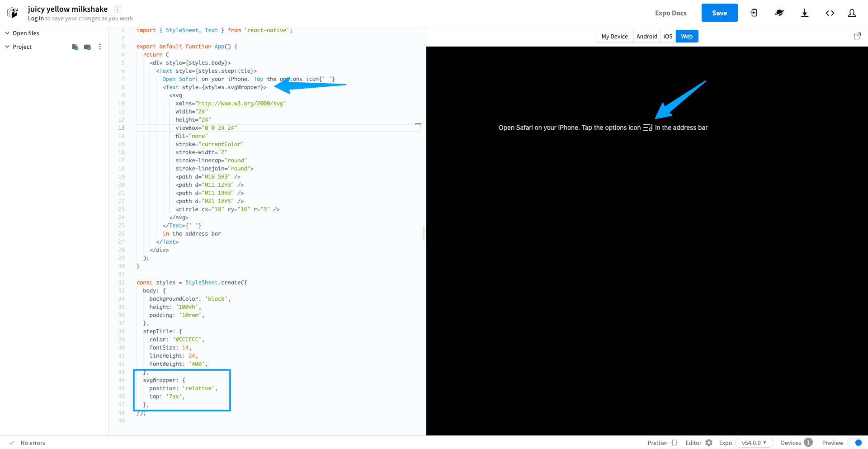Click 'export default function App' line
Screen dimensions: 868x449
(187, 47)
